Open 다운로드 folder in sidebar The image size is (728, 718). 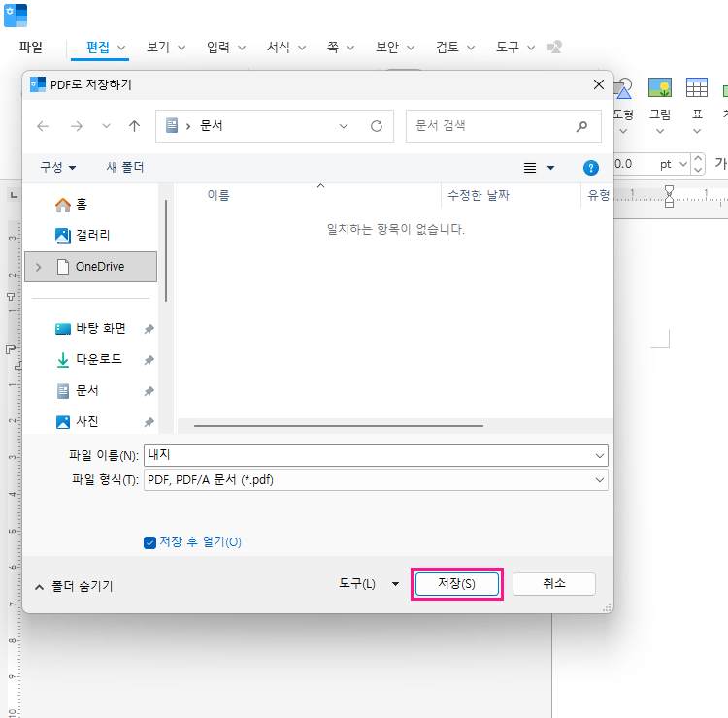(98, 359)
